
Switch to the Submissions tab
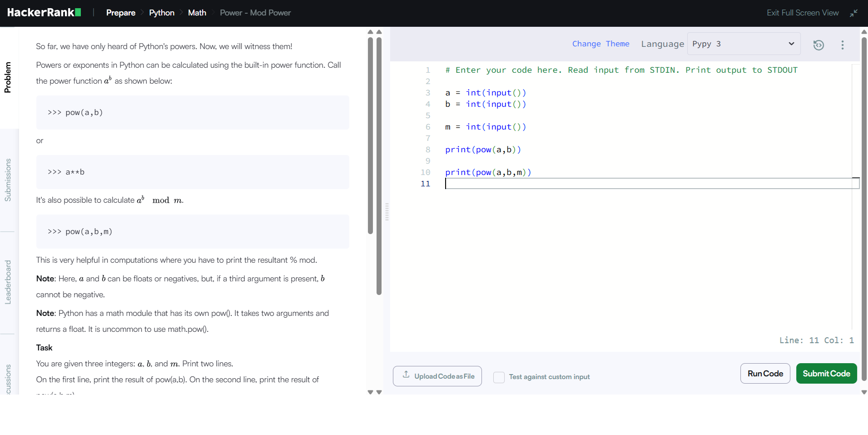pyautogui.click(x=8, y=180)
